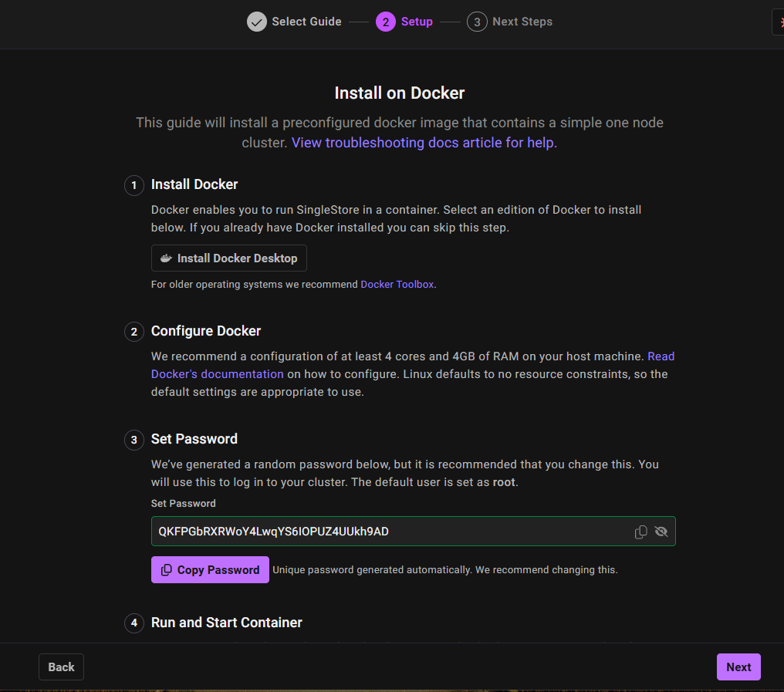784x692 pixels.
Task: Click the Configure Docker section heading
Action: click(206, 331)
